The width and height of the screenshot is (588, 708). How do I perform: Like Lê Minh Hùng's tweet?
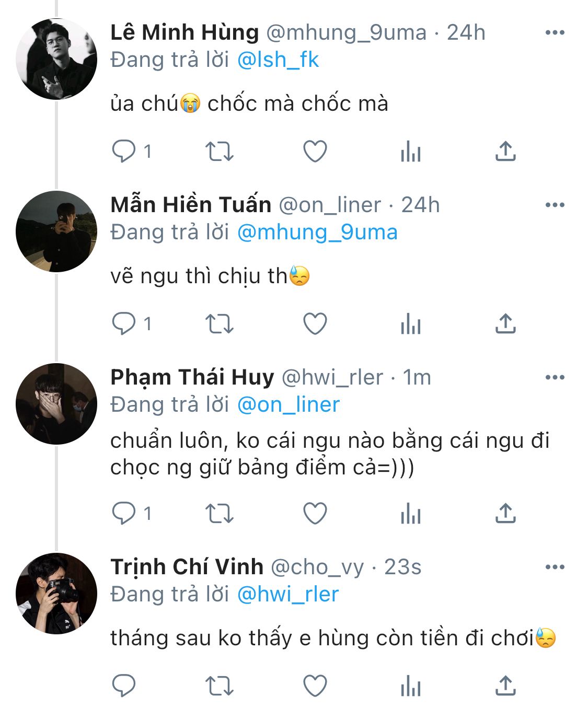(x=315, y=152)
